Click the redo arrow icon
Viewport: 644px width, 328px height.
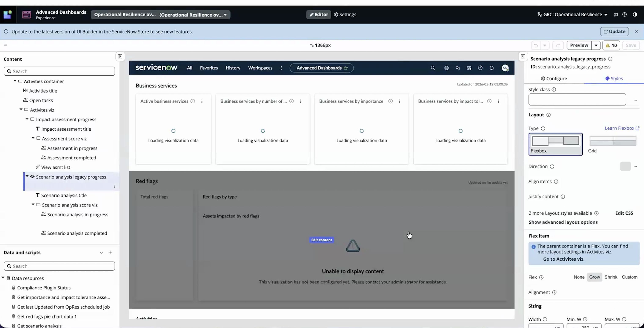tap(558, 45)
